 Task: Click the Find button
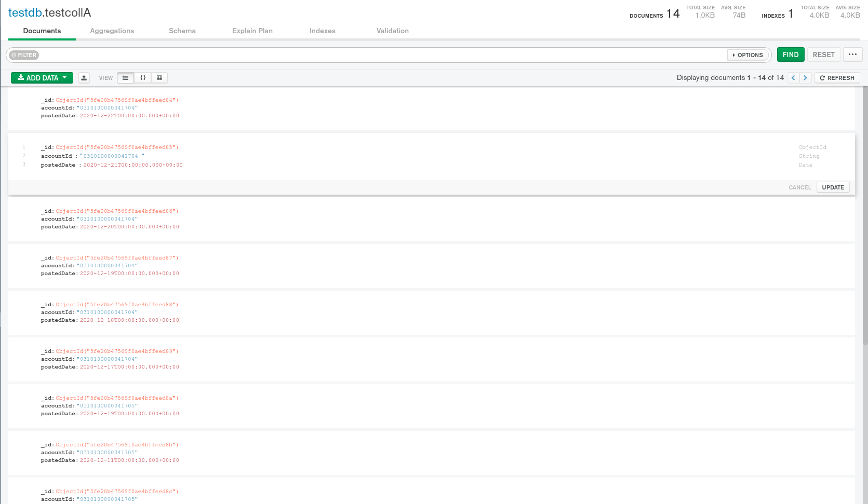click(x=791, y=55)
